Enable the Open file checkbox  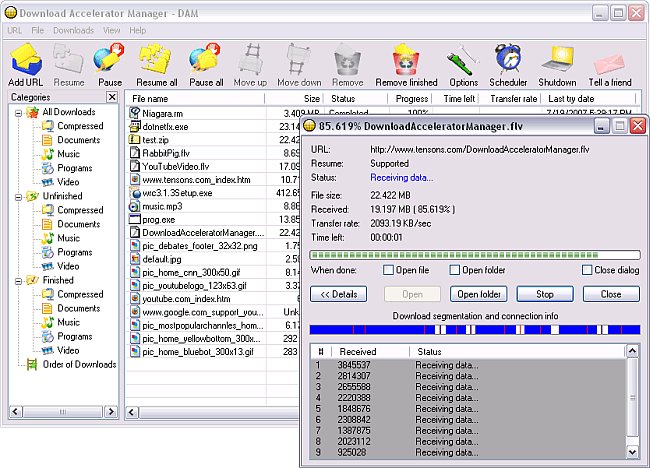[389, 271]
